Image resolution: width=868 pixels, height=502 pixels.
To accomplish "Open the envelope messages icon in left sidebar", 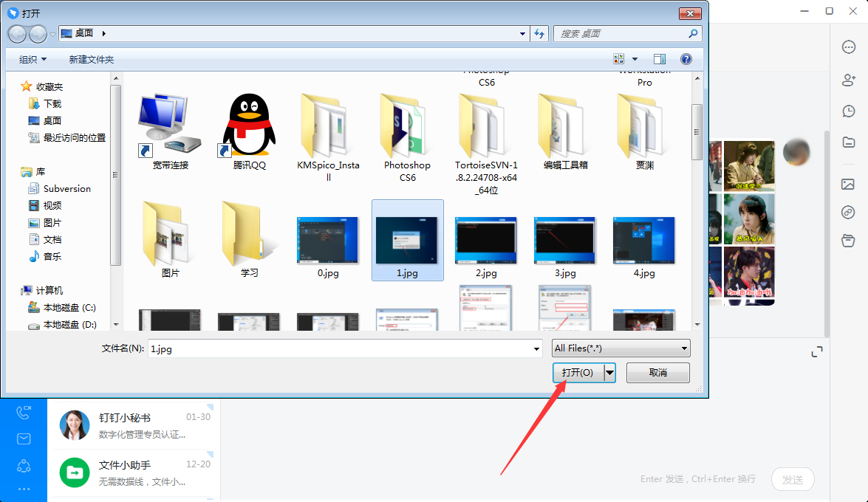I will click(24, 439).
